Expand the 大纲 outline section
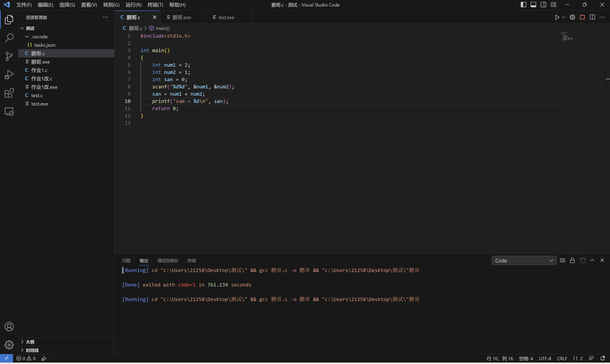The image size is (610, 364). pos(66,342)
